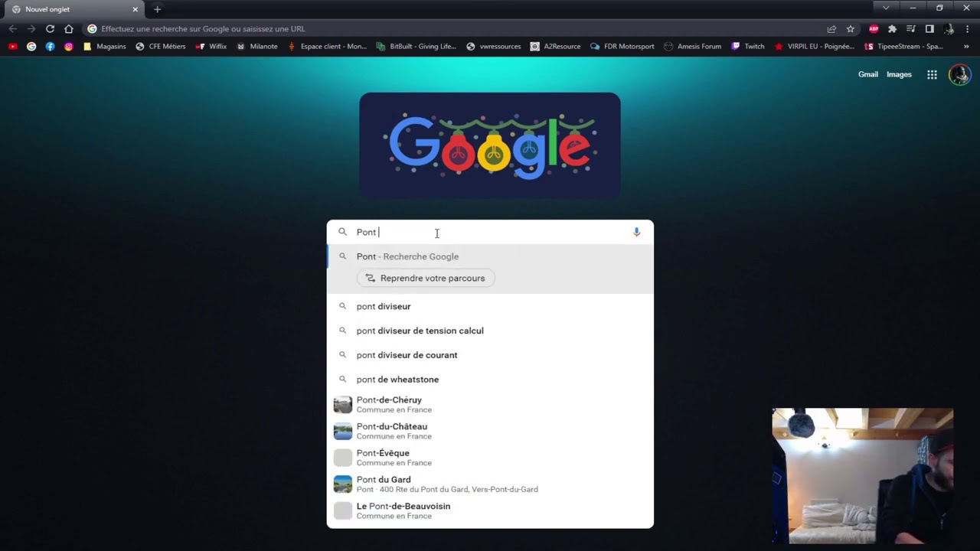Open the Chrome three-dot menu
980x551 pixels.
967,29
